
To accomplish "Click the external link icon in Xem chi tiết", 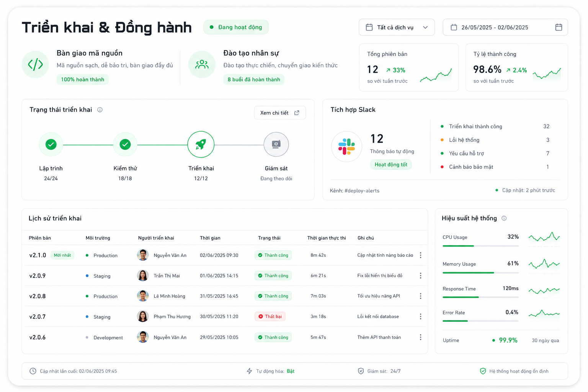I will pos(297,113).
